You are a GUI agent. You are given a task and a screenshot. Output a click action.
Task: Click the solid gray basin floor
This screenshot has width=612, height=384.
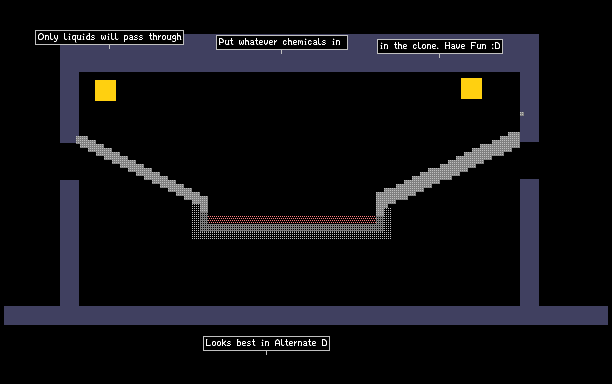coord(292,228)
